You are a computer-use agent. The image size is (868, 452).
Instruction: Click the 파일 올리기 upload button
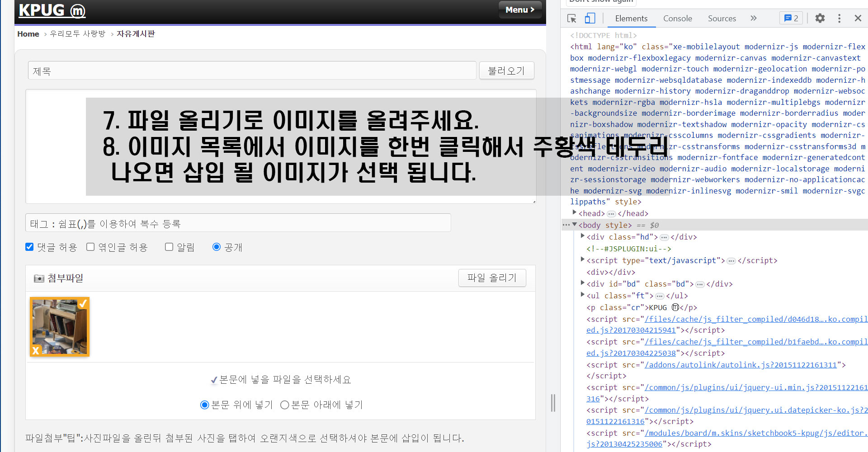tap(492, 278)
